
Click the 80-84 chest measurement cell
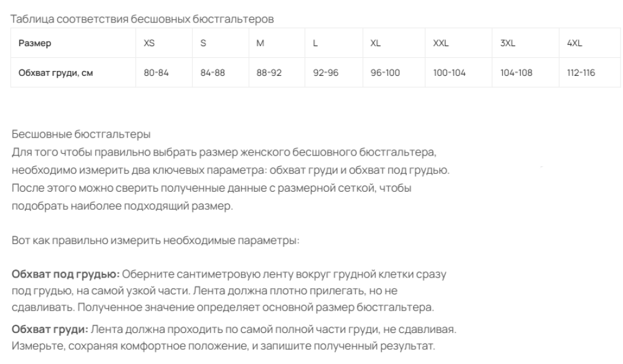164,73
